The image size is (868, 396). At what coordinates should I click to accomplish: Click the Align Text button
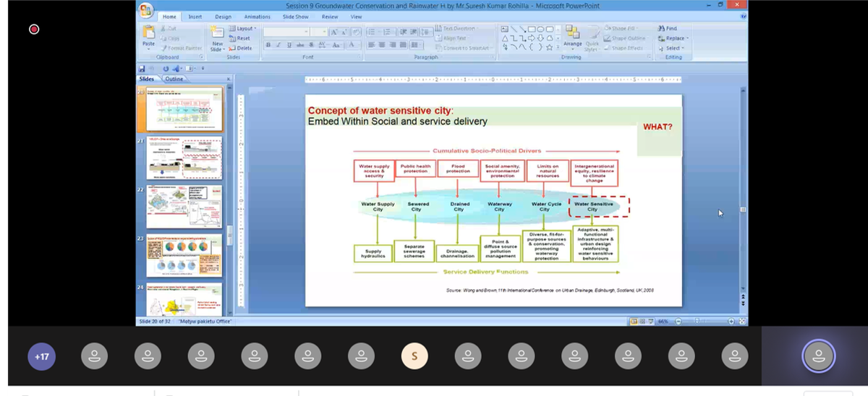(454, 38)
